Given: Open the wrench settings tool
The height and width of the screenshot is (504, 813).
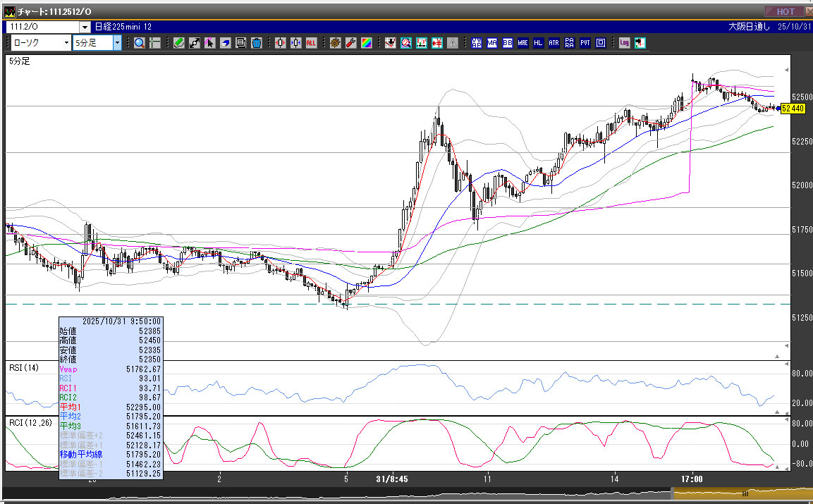Looking at the screenshot, I should click(350, 43).
